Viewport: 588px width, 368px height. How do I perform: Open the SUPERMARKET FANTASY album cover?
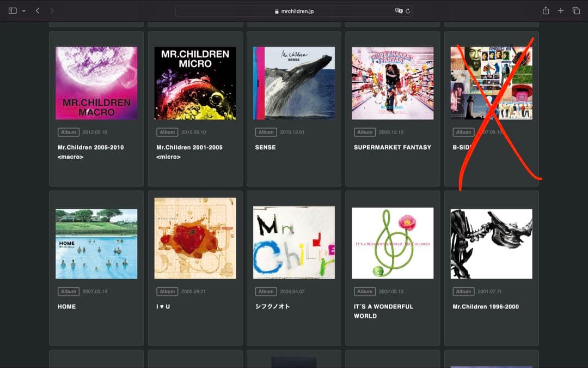pos(393,83)
